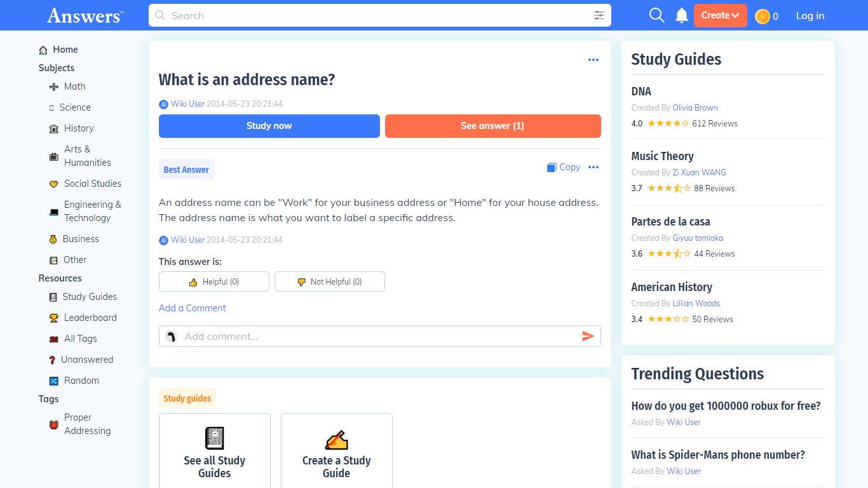The width and height of the screenshot is (868, 488).
Task: Copy the best answer text
Action: click(x=564, y=167)
